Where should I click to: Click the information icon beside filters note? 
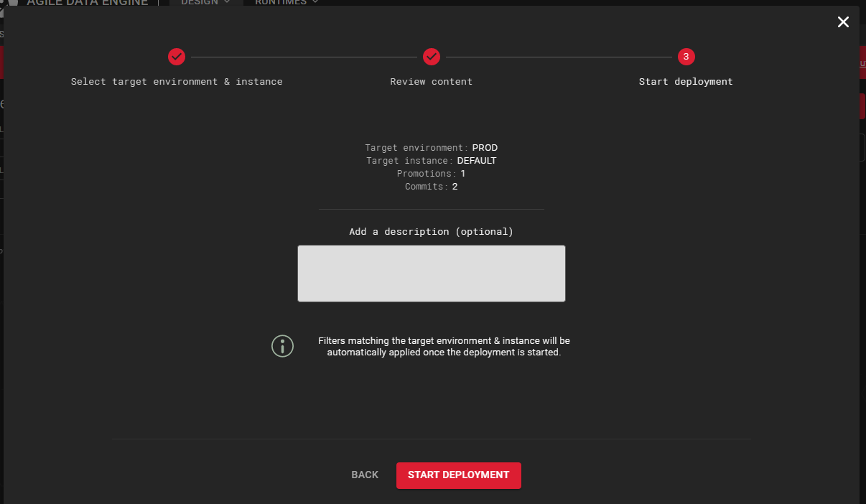pyautogui.click(x=282, y=346)
